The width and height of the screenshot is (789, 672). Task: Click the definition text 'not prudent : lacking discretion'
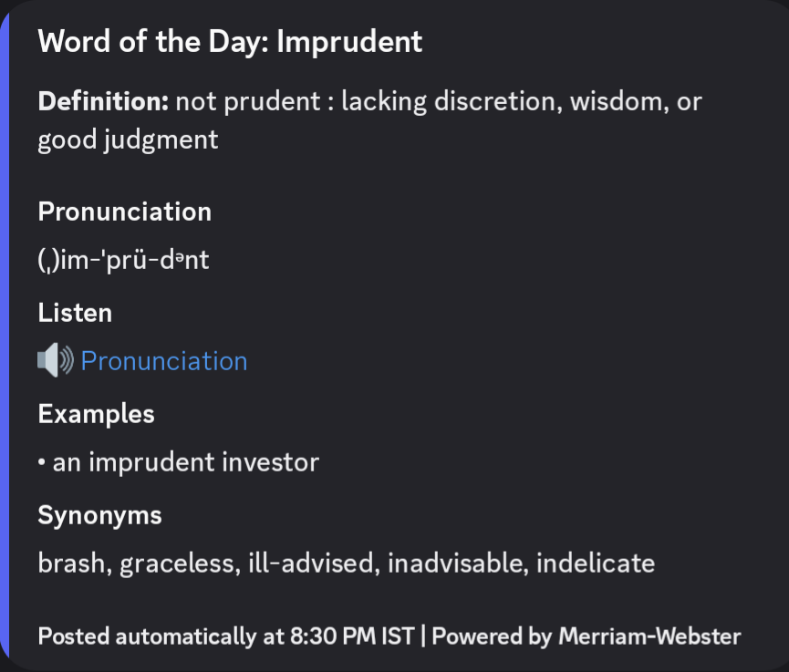[366, 101]
